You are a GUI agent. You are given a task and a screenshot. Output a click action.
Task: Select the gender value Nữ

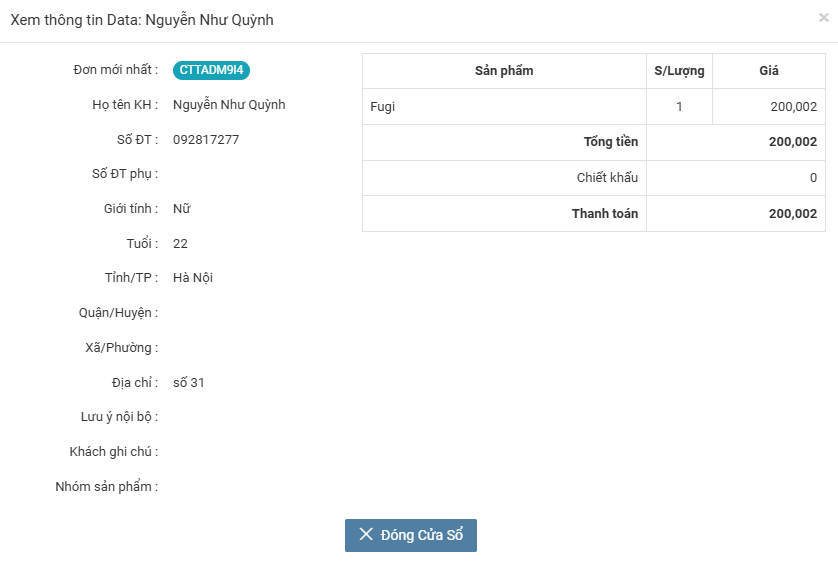point(182,209)
